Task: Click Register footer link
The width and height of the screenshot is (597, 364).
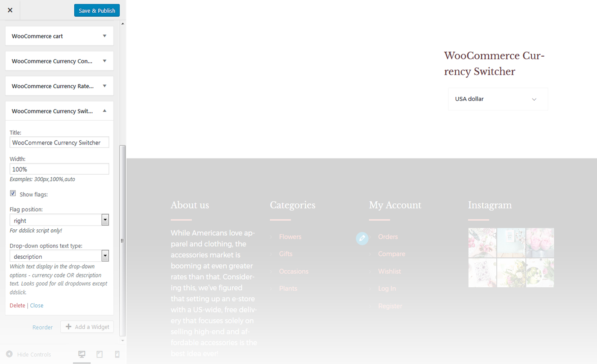Action: pos(390,306)
